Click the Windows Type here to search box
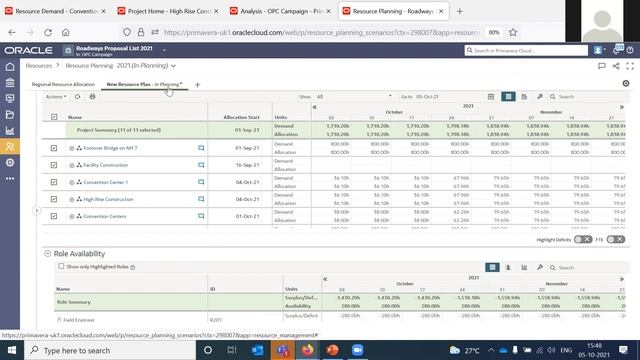 pyautogui.click(x=110, y=350)
